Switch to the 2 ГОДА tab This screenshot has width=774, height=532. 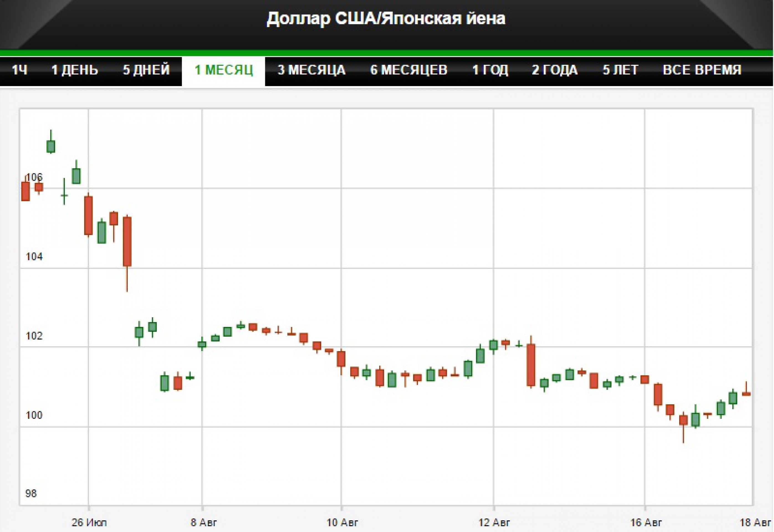pos(555,70)
